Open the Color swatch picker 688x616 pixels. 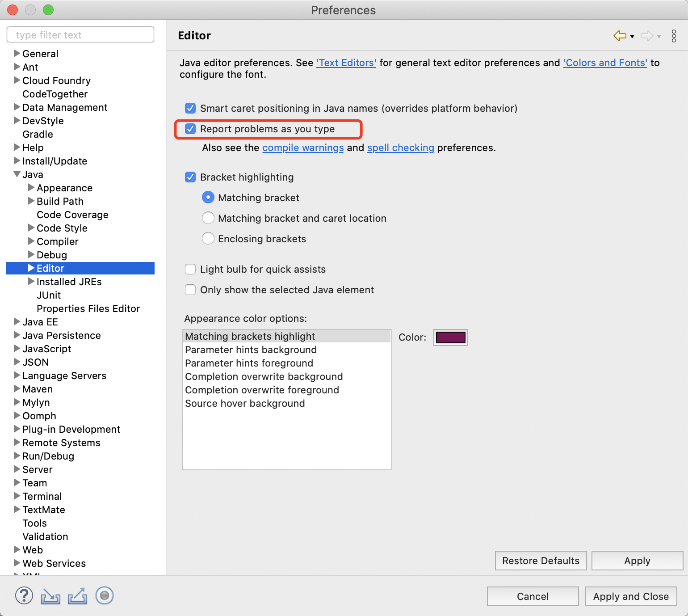(x=451, y=337)
